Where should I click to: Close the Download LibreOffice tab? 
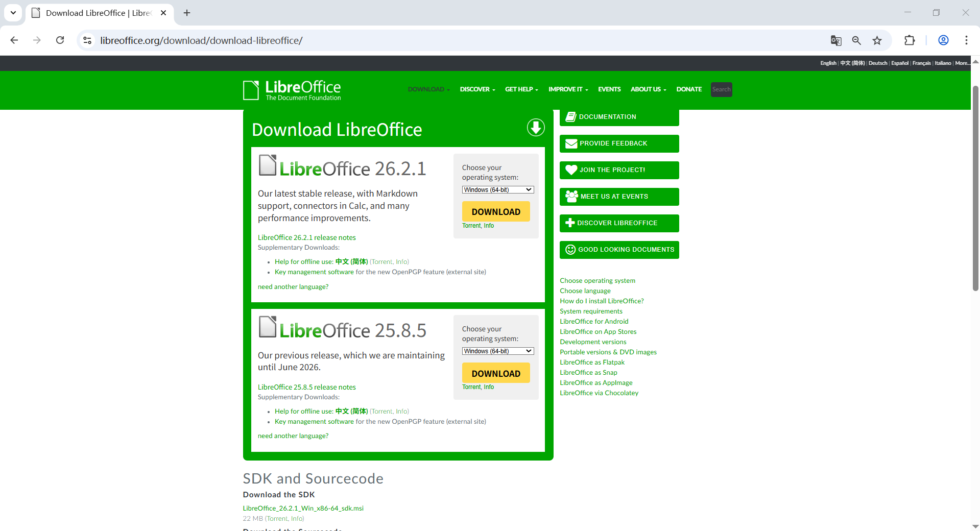click(x=163, y=13)
